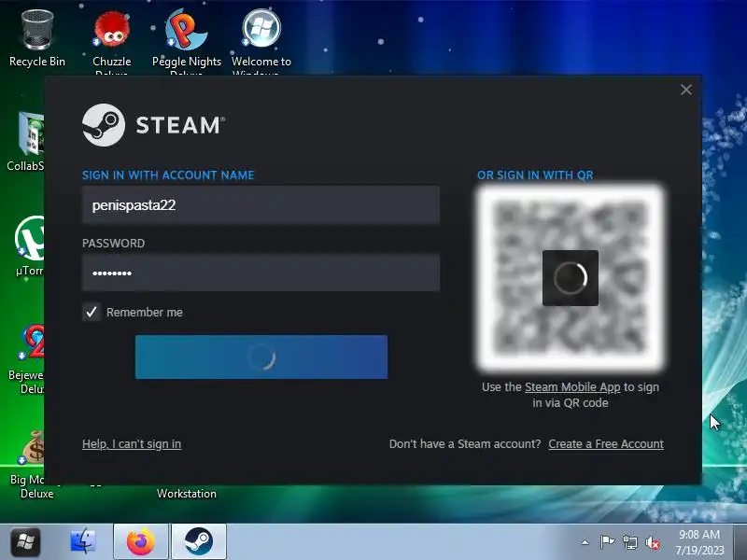Open the Finder-style icon in the taskbar
This screenshot has height=560, width=747.
(83, 541)
